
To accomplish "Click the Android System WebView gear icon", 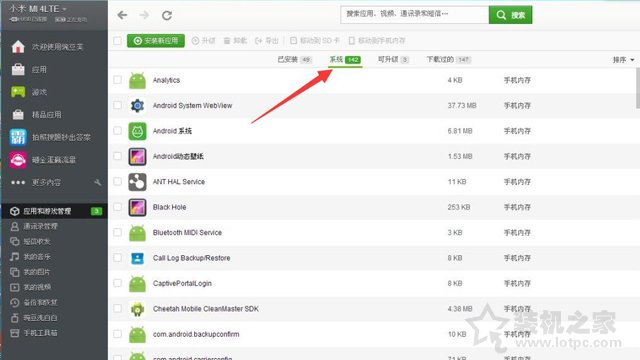I will [137, 106].
